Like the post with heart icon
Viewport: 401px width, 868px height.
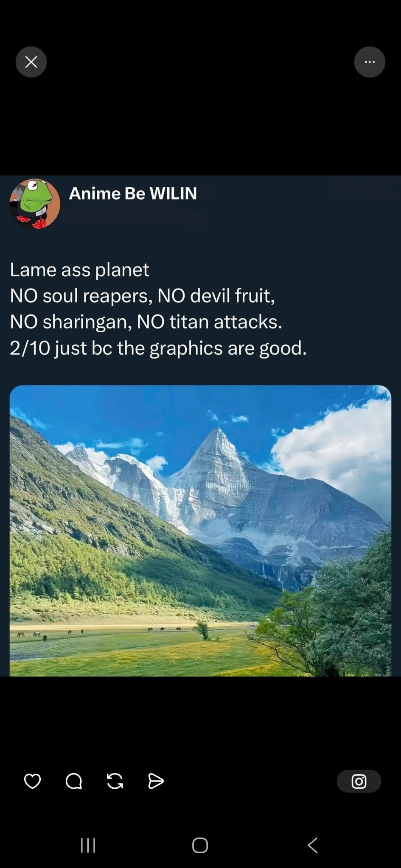click(32, 781)
